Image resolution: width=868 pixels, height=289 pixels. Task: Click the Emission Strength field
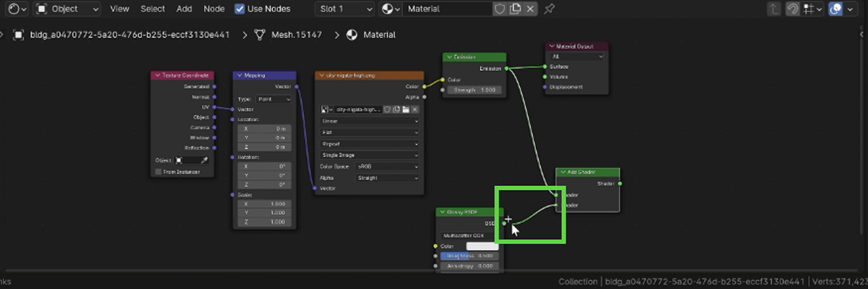click(475, 90)
